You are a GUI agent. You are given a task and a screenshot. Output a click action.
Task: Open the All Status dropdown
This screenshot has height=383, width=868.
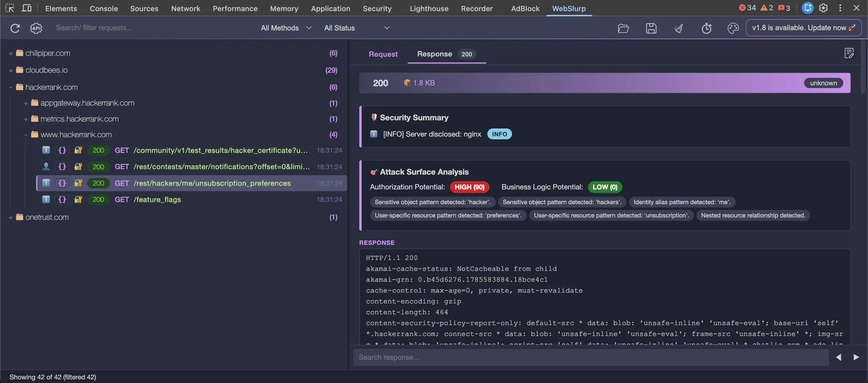click(357, 28)
